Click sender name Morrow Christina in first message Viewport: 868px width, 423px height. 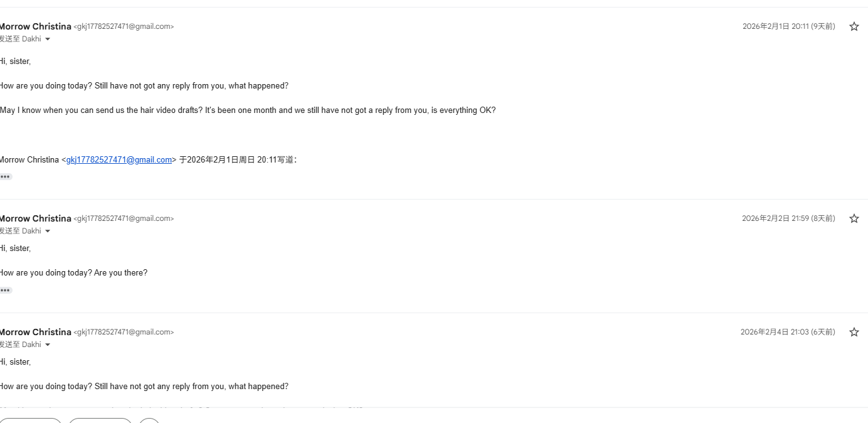tap(35, 26)
